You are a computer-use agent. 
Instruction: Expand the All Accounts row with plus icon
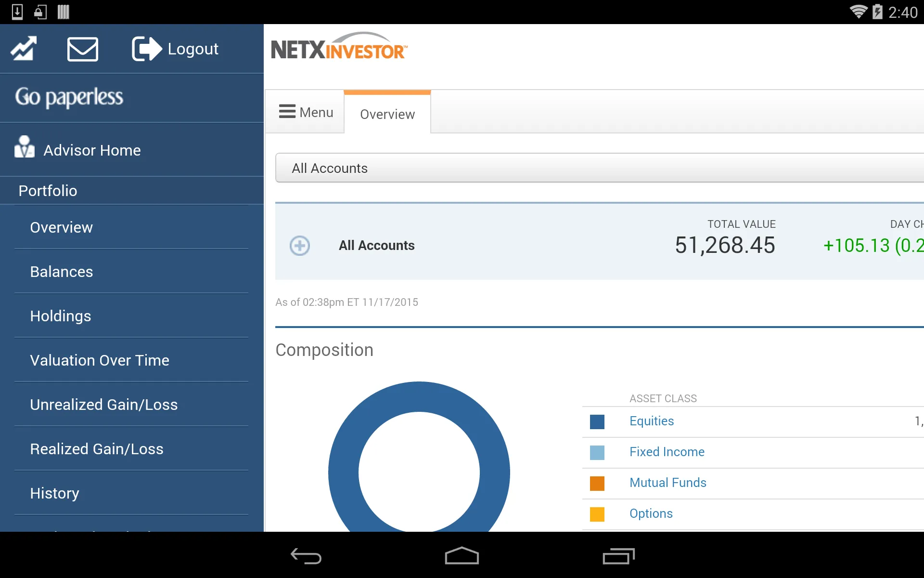pyautogui.click(x=299, y=246)
